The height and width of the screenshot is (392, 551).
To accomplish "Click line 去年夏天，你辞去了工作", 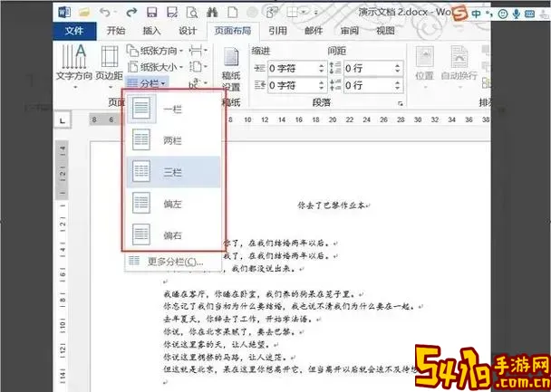I will click(x=243, y=320).
